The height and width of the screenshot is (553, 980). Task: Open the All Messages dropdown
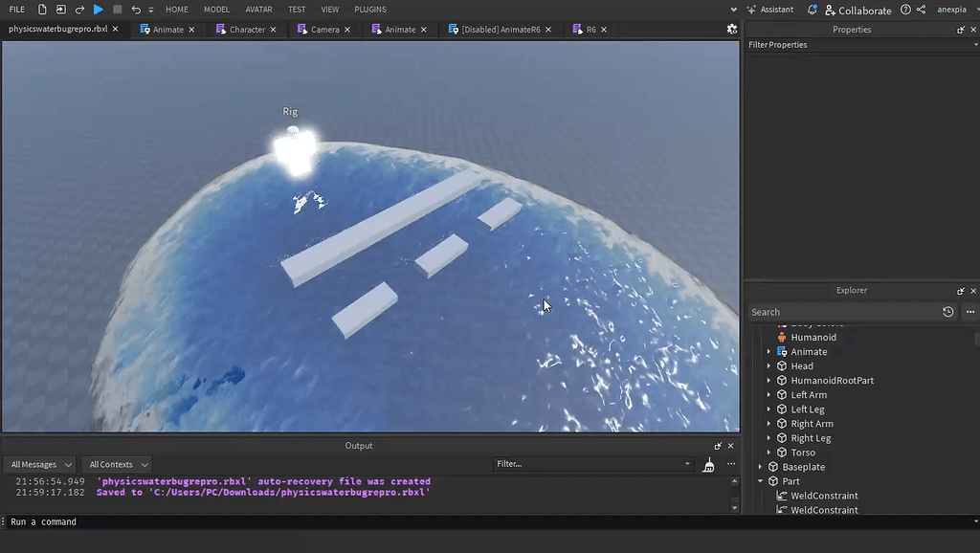tap(39, 464)
